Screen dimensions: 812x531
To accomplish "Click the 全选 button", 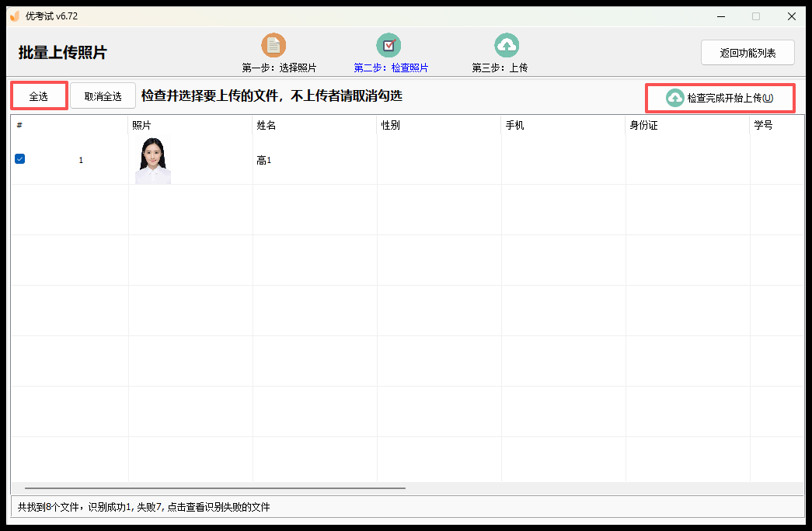I will tap(39, 95).
